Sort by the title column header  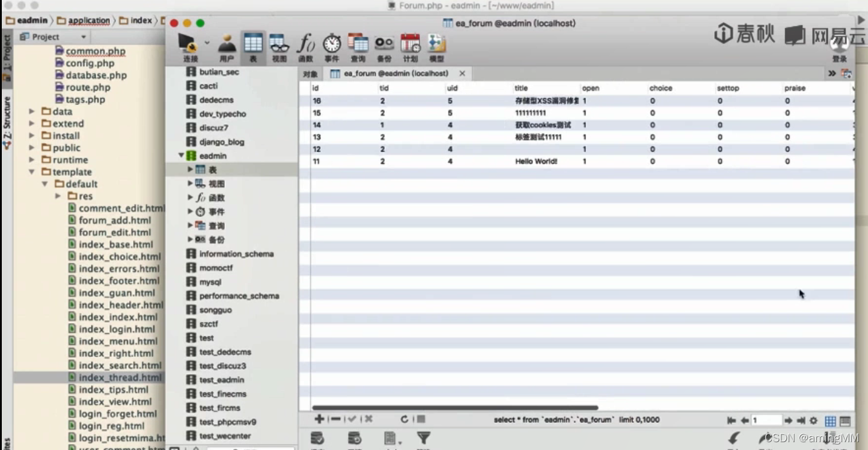tap(521, 88)
